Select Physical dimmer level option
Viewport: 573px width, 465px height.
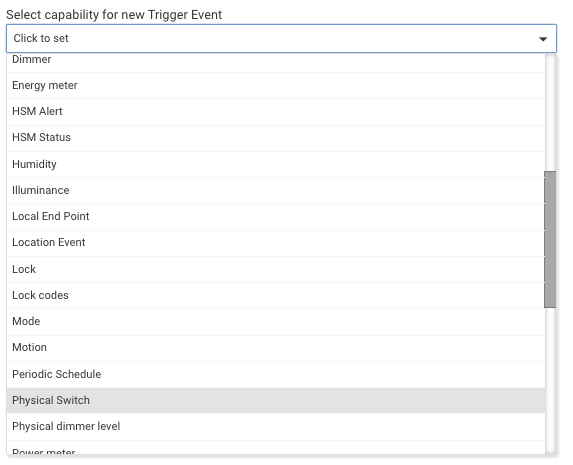click(x=276, y=427)
